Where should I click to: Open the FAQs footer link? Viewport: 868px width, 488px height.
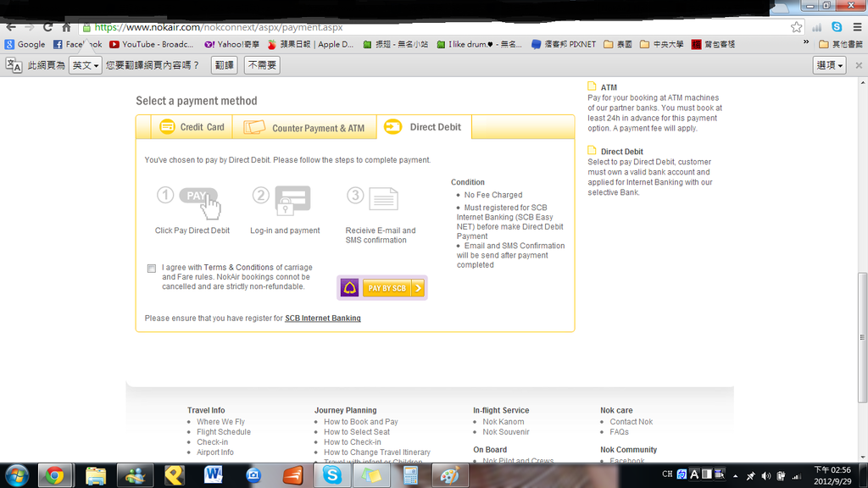(619, 432)
